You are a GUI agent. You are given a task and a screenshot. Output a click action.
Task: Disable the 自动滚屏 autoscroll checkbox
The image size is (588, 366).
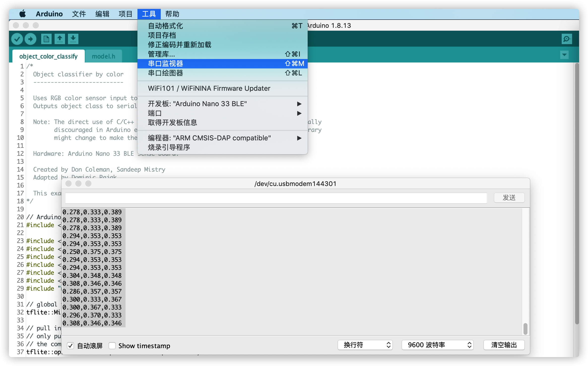tap(71, 345)
